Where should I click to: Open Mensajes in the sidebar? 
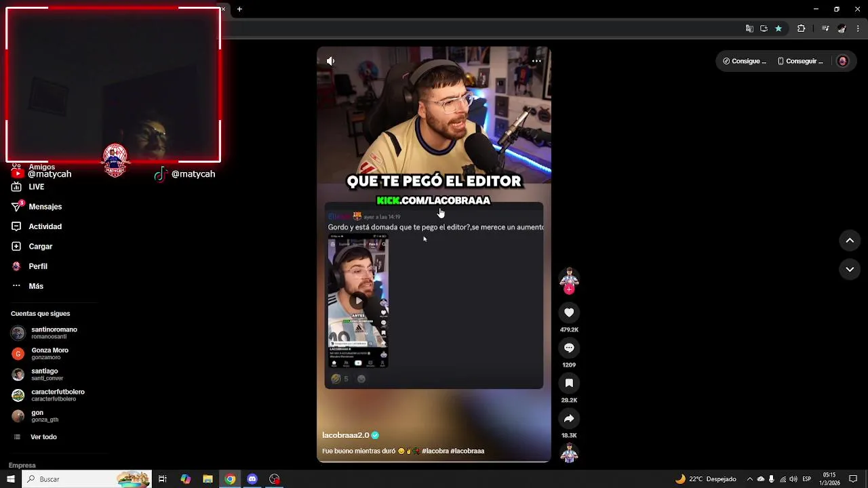point(37,207)
